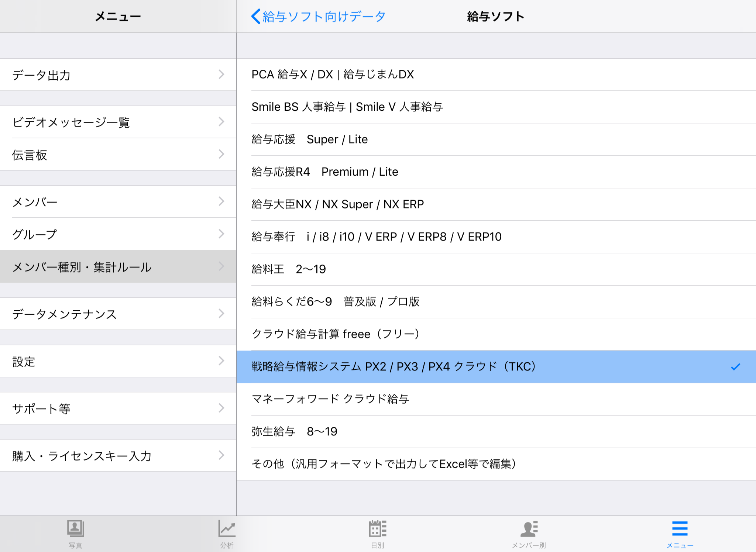Open the グループ menu item

point(118,234)
